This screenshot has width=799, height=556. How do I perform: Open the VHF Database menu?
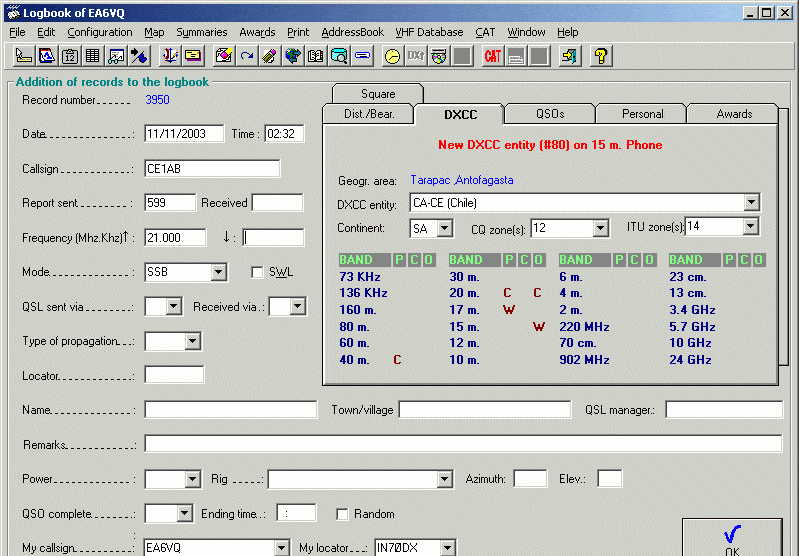pyautogui.click(x=429, y=32)
